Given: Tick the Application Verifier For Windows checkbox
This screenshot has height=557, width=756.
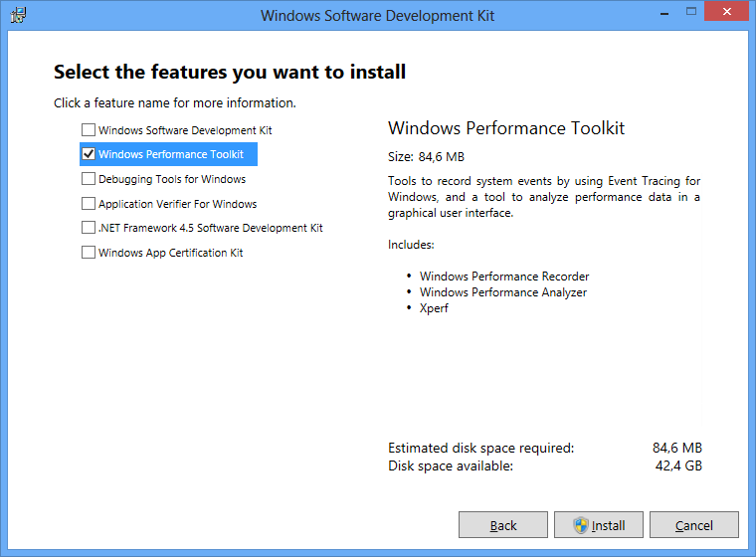Looking at the screenshot, I should 89,204.
